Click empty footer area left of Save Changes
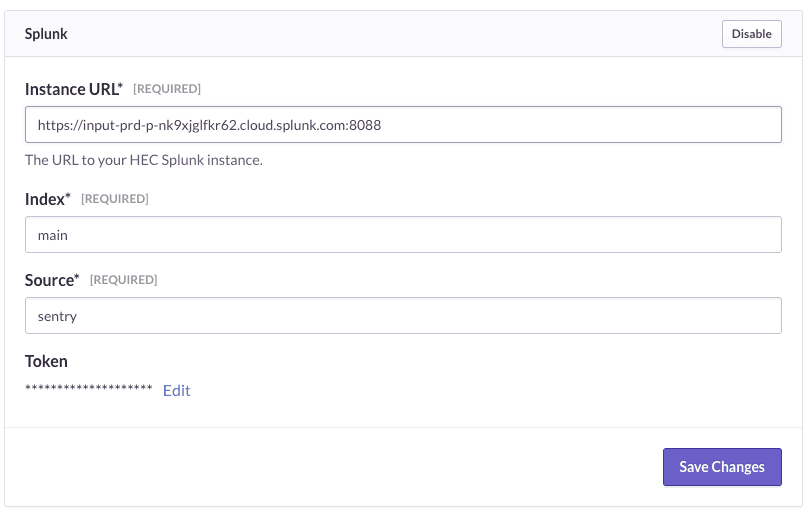 pyautogui.click(x=330, y=467)
